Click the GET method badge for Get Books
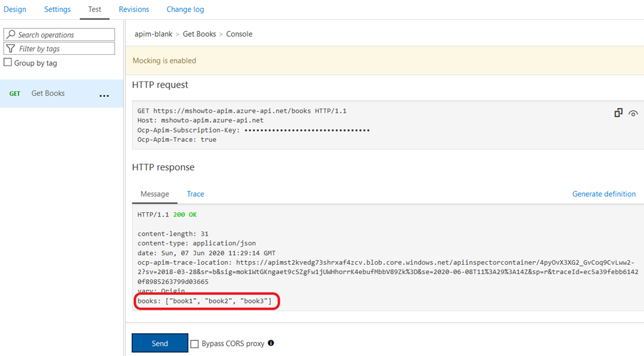Screen dimensions: 644x356 pyautogui.click(x=15, y=94)
